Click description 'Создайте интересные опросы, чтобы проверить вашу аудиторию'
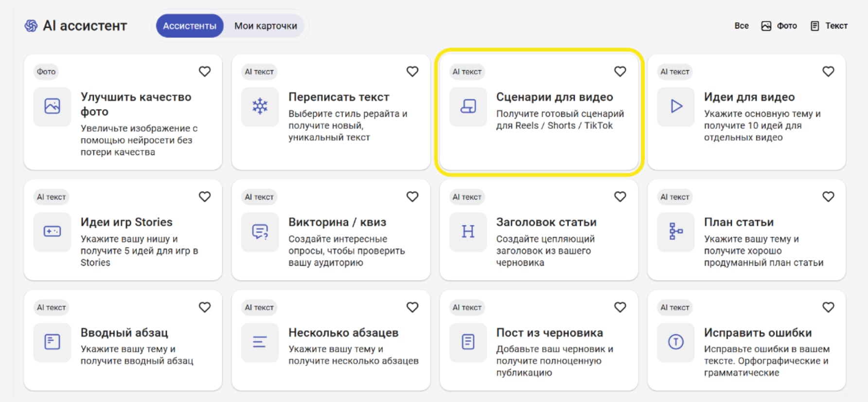Viewport: 868px width, 402px height. coord(347,251)
